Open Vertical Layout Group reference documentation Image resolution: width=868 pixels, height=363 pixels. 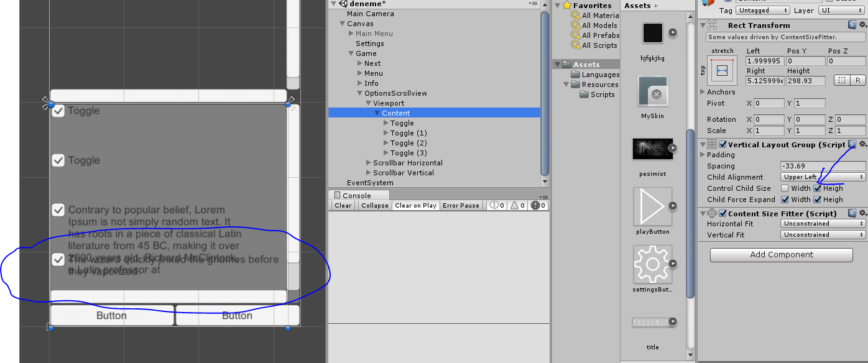pyautogui.click(x=852, y=144)
